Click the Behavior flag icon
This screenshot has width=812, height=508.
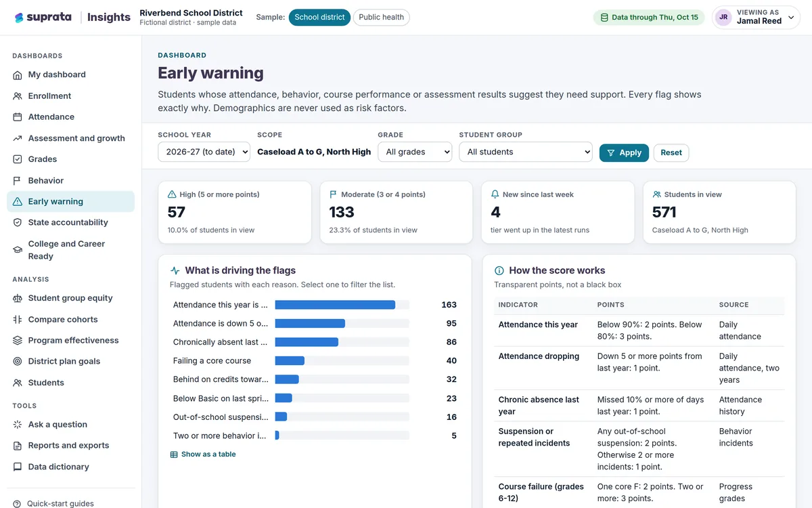pyautogui.click(x=18, y=181)
